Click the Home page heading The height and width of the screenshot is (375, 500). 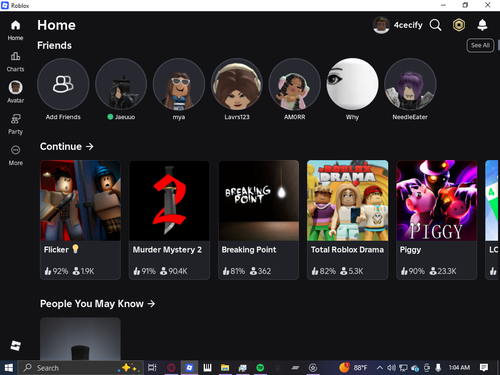tap(56, 25)
